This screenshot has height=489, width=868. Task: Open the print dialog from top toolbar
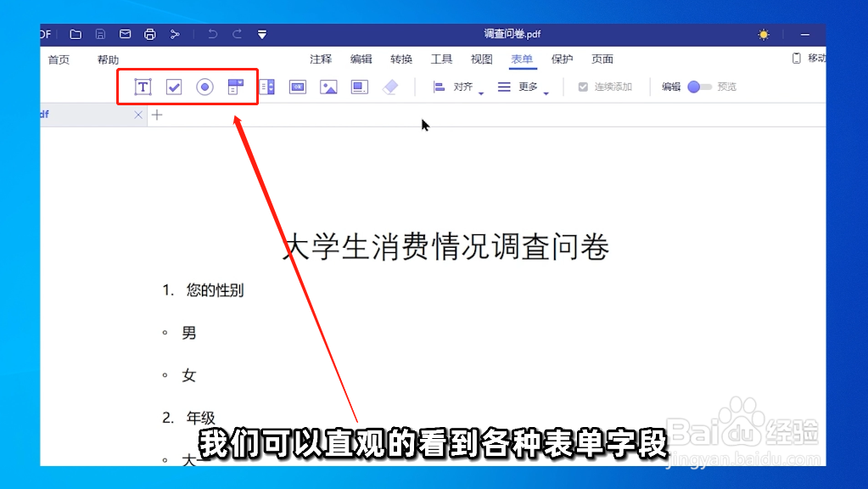pyautogui.click(x=150, y=34)
